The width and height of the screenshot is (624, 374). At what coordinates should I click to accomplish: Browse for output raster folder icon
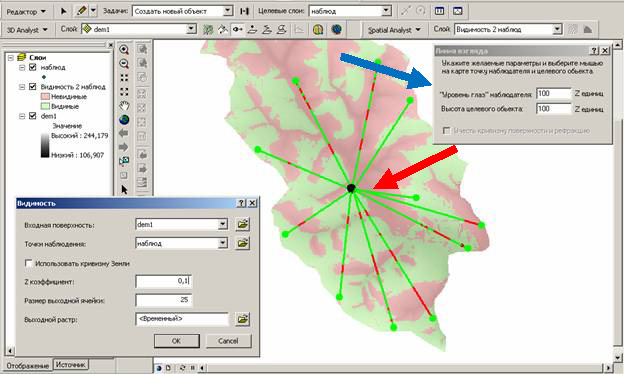tap(242, 319)
